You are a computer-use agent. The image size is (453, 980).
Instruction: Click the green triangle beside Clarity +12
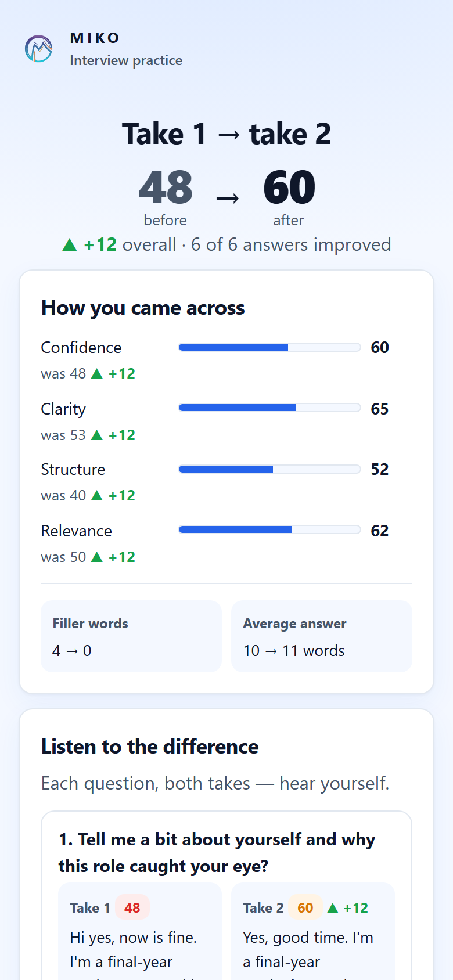click(x=97, y=435)
